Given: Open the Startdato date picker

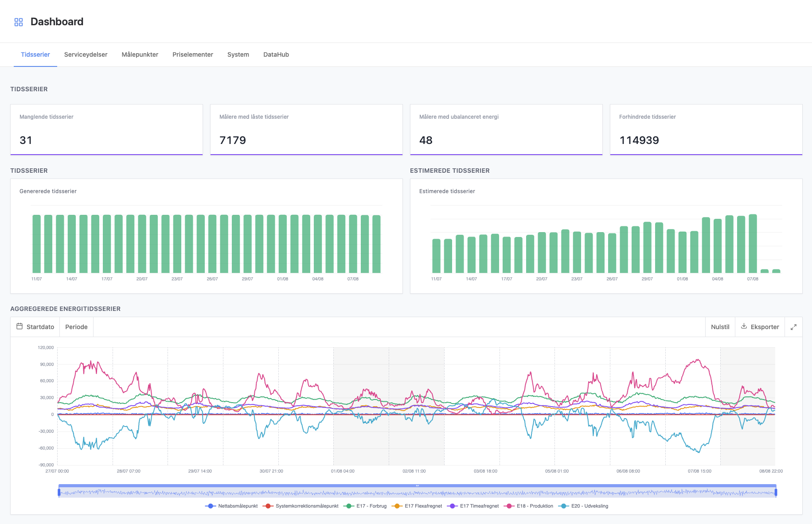Looking at the screenshot, I should coord(35,327).
